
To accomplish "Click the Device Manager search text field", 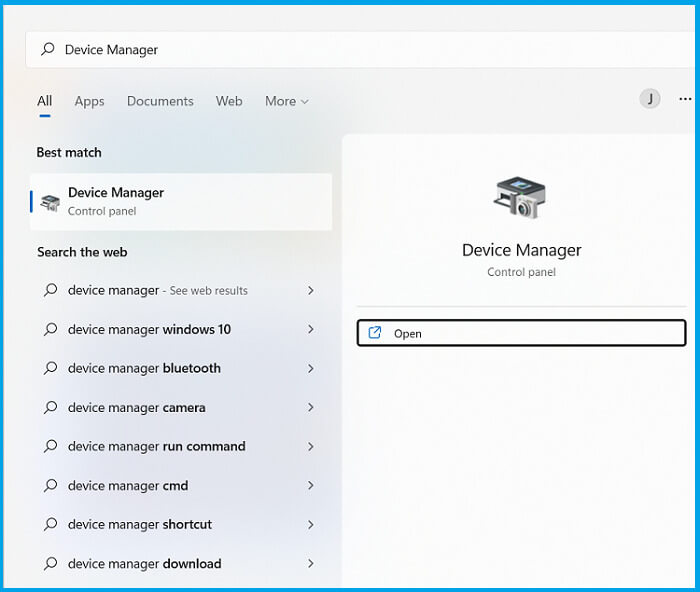I will coord(360,50).
